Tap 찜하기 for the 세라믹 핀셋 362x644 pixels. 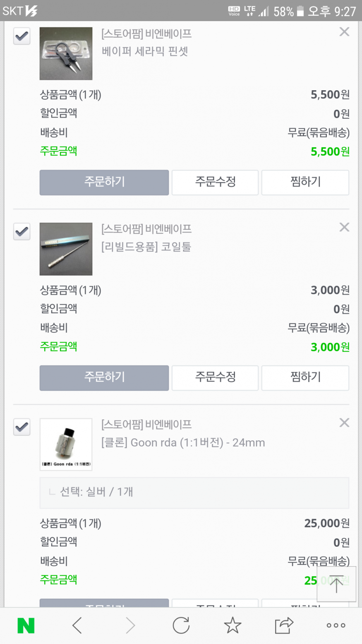(305, 182)
